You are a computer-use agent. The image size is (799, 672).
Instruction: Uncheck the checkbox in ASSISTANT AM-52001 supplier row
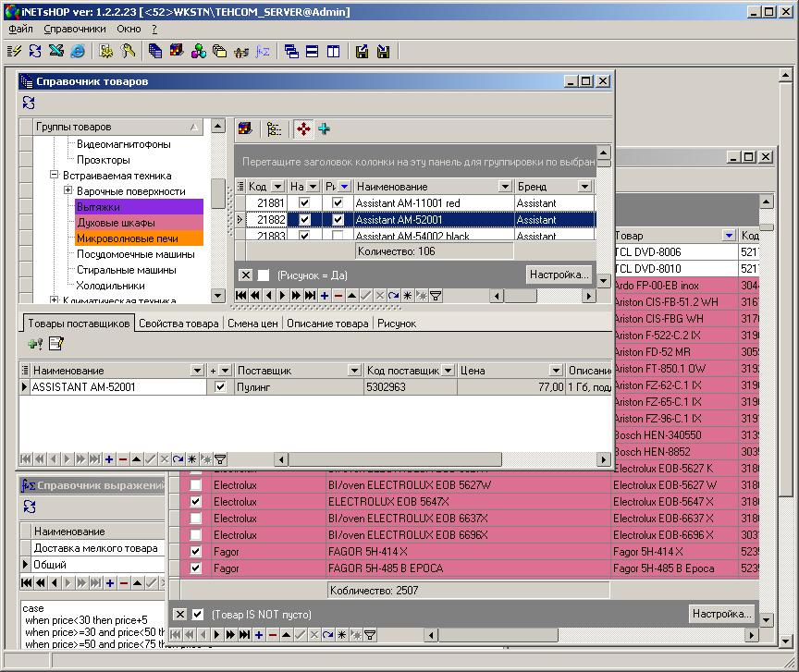[219, 387]
